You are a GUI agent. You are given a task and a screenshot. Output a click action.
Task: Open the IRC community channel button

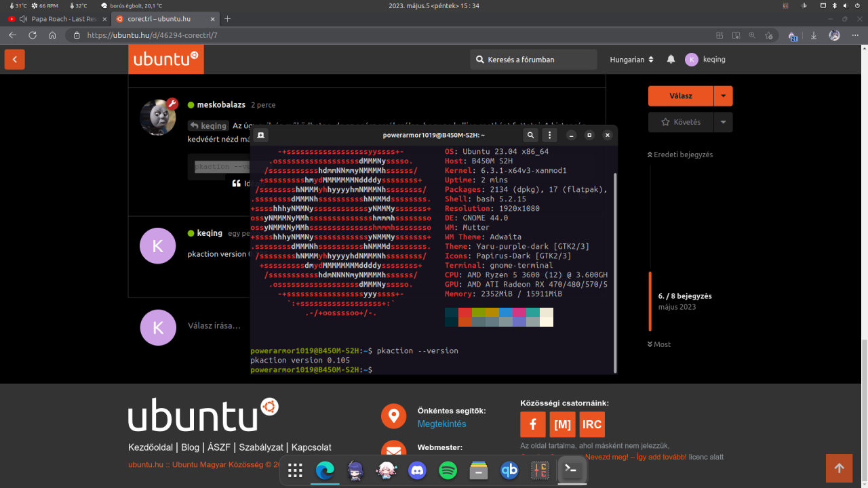click(x=592, y=424)
